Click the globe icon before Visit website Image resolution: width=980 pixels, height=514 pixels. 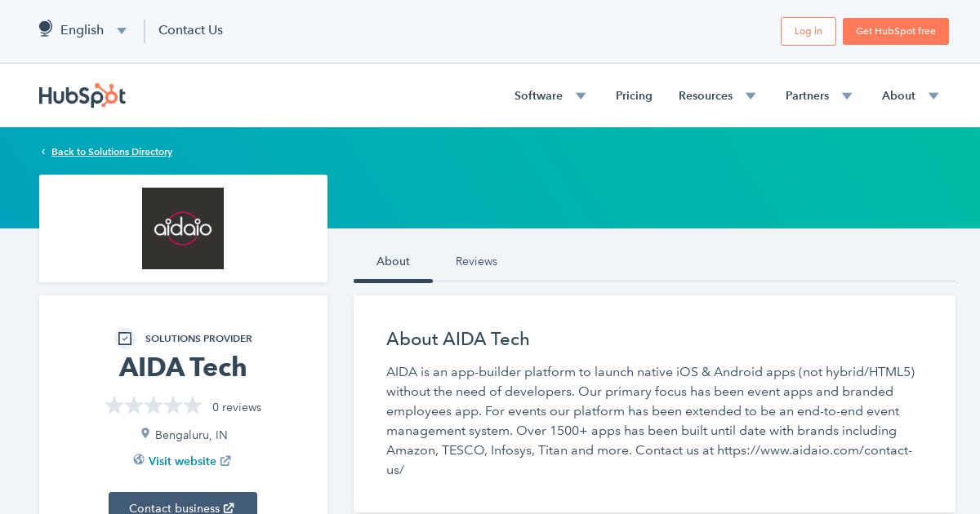point(139,460)
